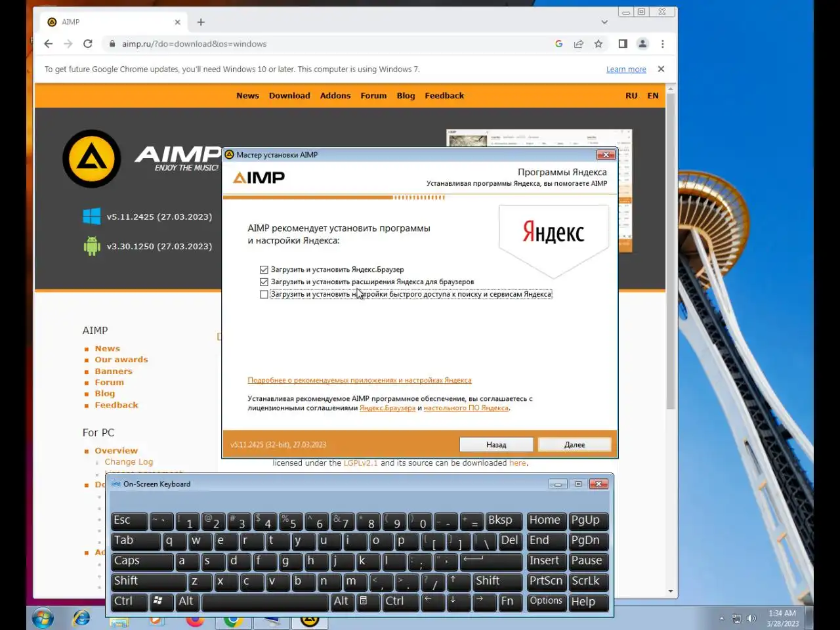Click the Android icon next to v3.30.1250
The image size is (840, 630).
point(92,246)
